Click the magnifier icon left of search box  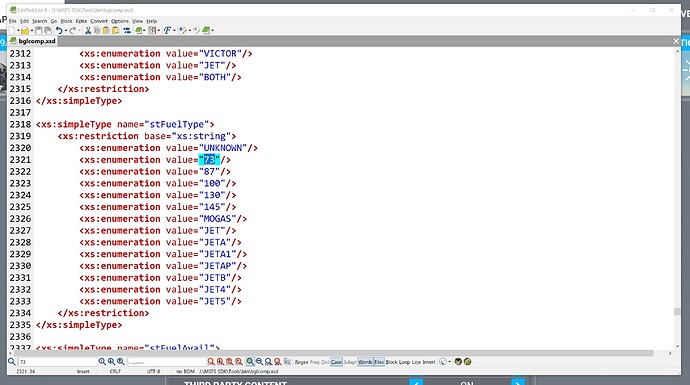(11, 362)
